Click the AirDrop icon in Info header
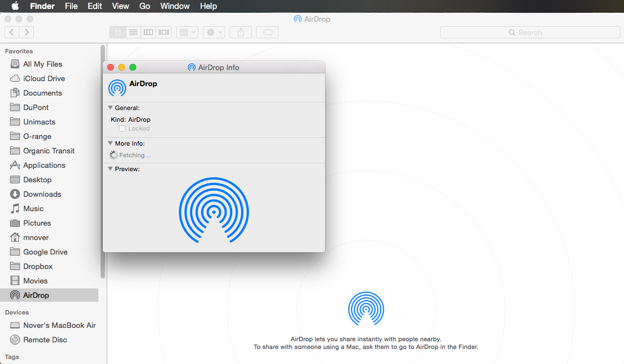This screenshot has height=364, width=624. [117, 88]
